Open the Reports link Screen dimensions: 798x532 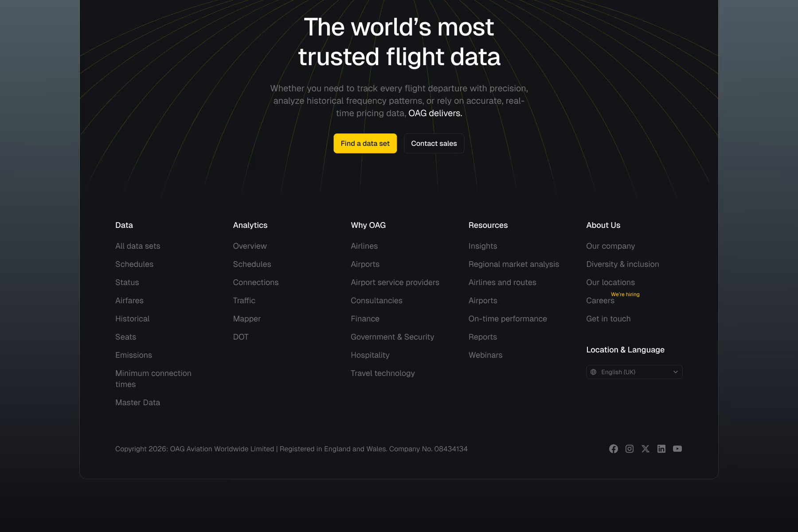[x=483, y=337]
